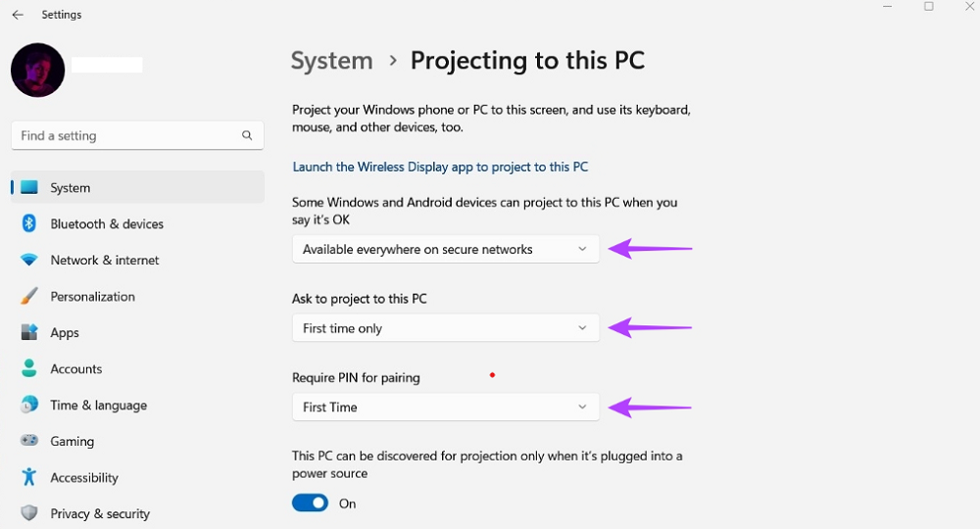The image size is (980, 529).
Task: Click the Network & internet wifi icon
Action: [x=29, y=261]
